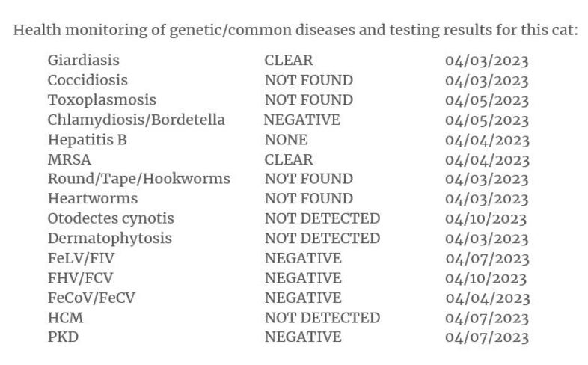Click the NOT DETECTED result for HCM
Viewport: 588px width, 365px height.
(x=322, y=318)
